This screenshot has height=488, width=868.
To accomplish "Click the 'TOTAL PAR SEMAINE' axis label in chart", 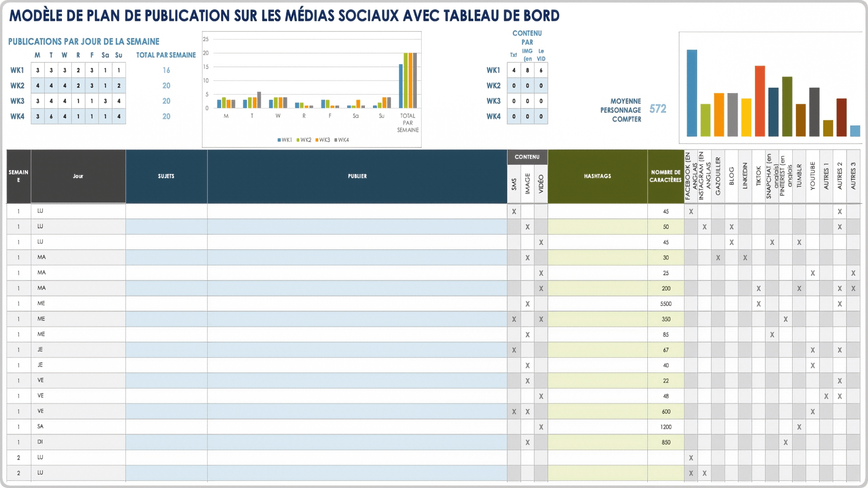I will [x=408, y=123].
